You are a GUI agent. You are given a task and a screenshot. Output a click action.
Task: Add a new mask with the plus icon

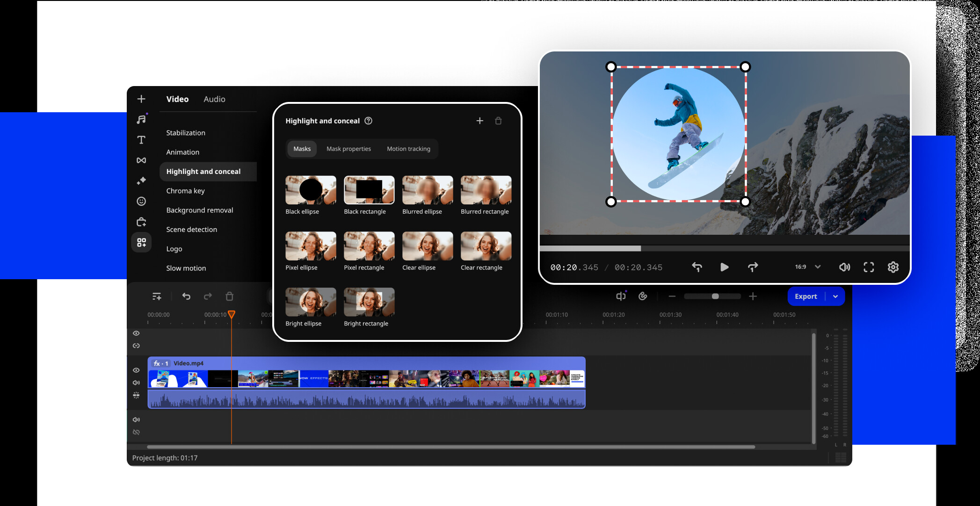point(479,121)
